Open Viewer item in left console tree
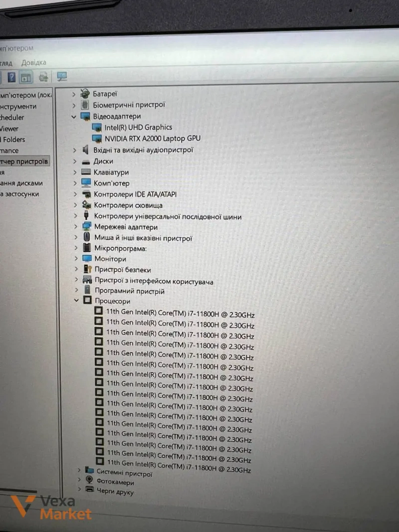The height and width of the screenshot is (532, 399). [9, 129]
